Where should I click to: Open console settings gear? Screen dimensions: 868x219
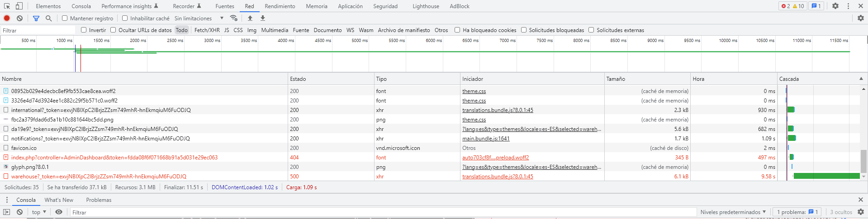861,212
